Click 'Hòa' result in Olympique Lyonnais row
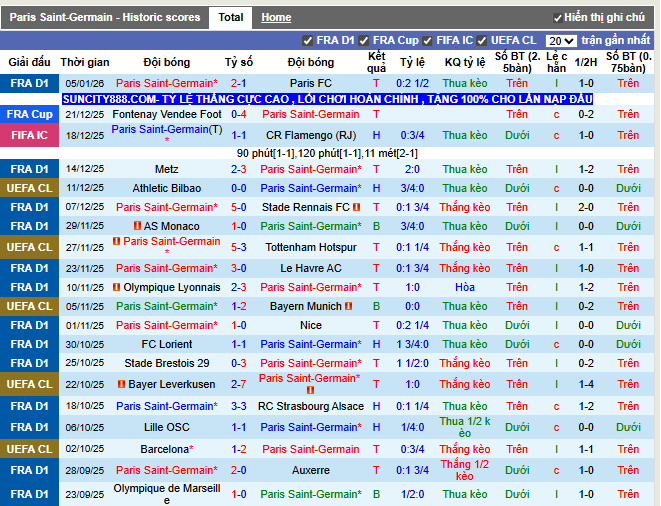Screen dimensions: 661x506 pyautogui.click(x=465, y=287)
